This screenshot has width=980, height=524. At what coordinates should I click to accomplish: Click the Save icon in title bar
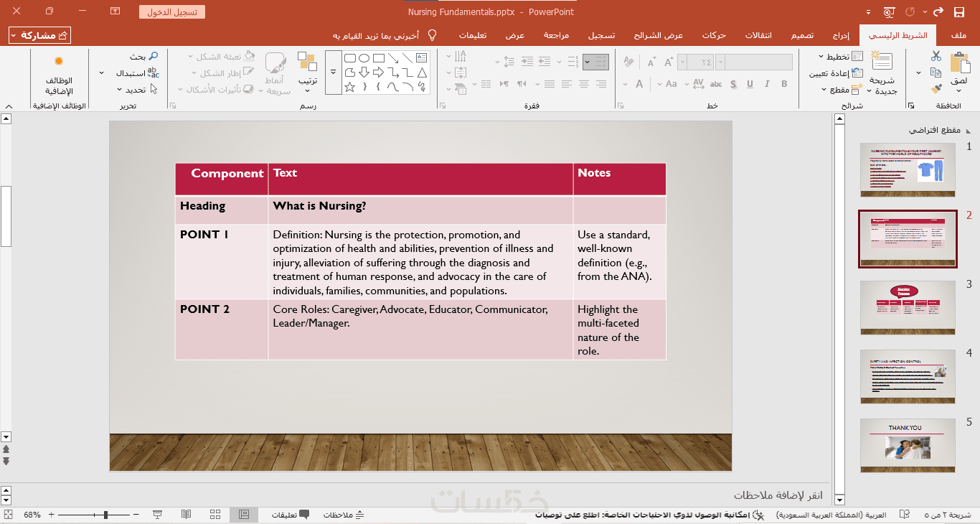pyautogui.click(x=959, y=12)
